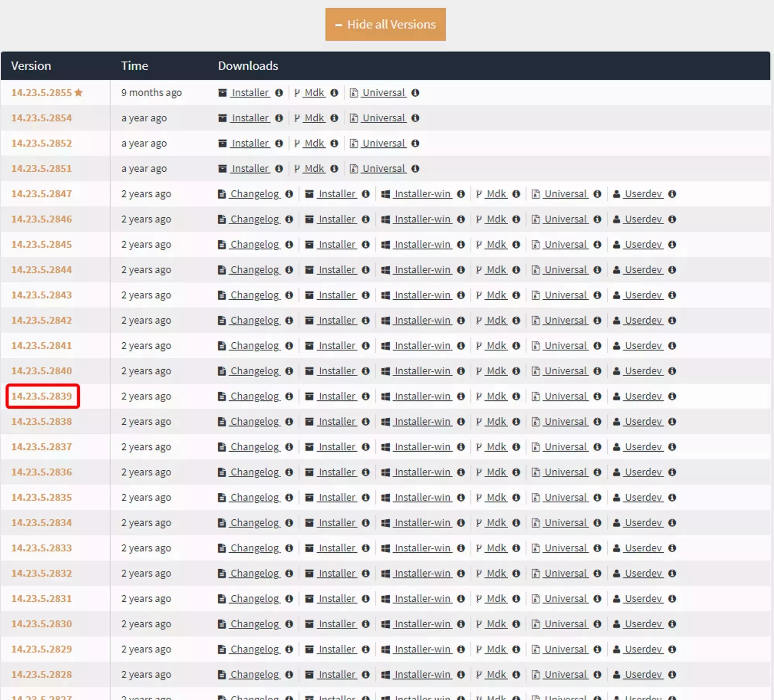Click info icon after 14.23.5.2843 Userdev
Viewport: 774px width, 700px height.
tap(672, 295)
